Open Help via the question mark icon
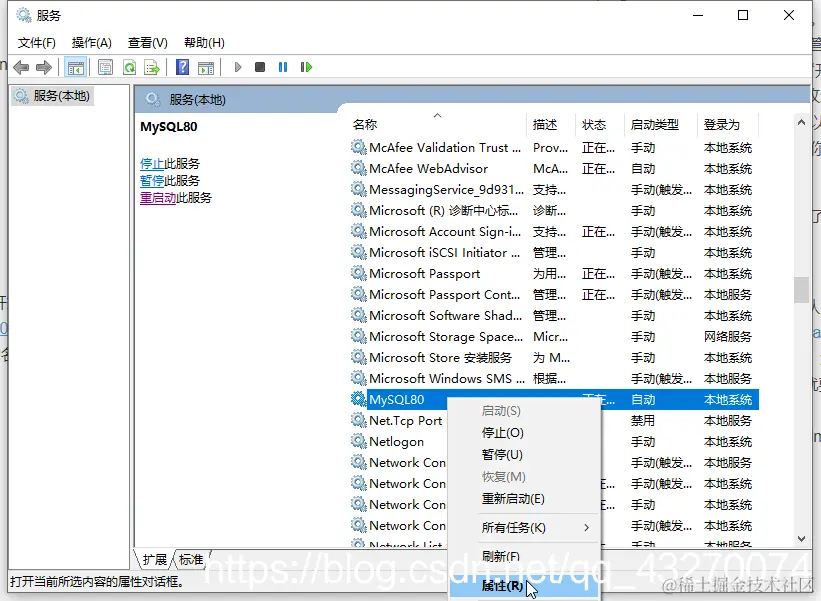The width and height of the screenshot is (821, 601). (182, 67)
